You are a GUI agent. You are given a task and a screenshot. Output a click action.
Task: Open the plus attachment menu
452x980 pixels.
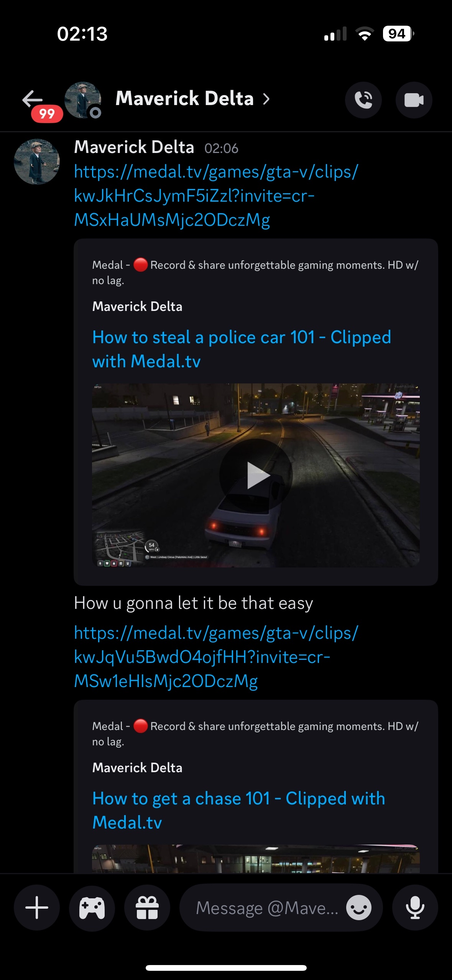tap(37, 908)
